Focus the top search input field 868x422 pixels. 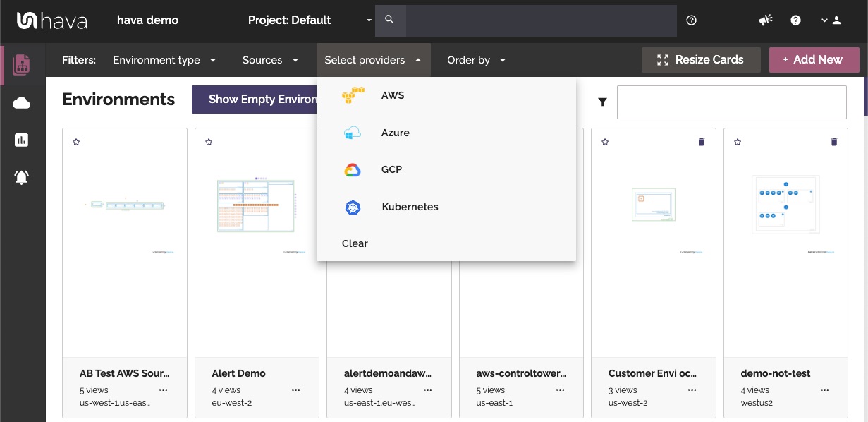pyautogui.click(x=541, y=20)
